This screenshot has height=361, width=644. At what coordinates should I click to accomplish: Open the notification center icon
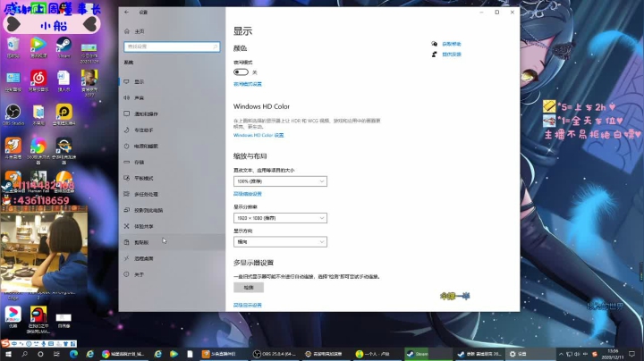[631, 354]
